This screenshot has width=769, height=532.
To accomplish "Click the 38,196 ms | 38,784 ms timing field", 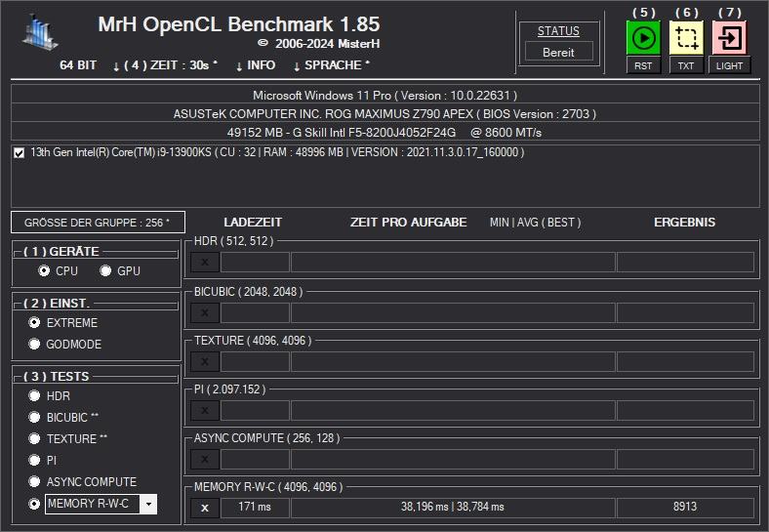I will [x=453, y=508].
